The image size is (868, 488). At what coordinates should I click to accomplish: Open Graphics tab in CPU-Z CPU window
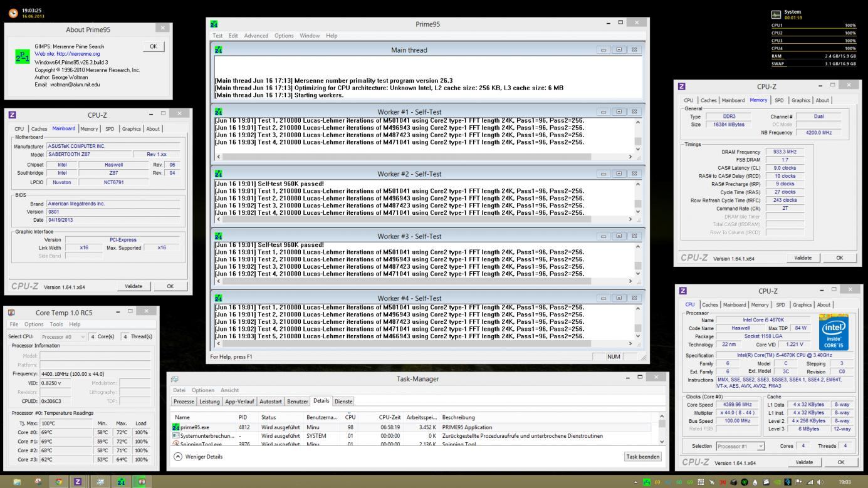tap(802, 305)
